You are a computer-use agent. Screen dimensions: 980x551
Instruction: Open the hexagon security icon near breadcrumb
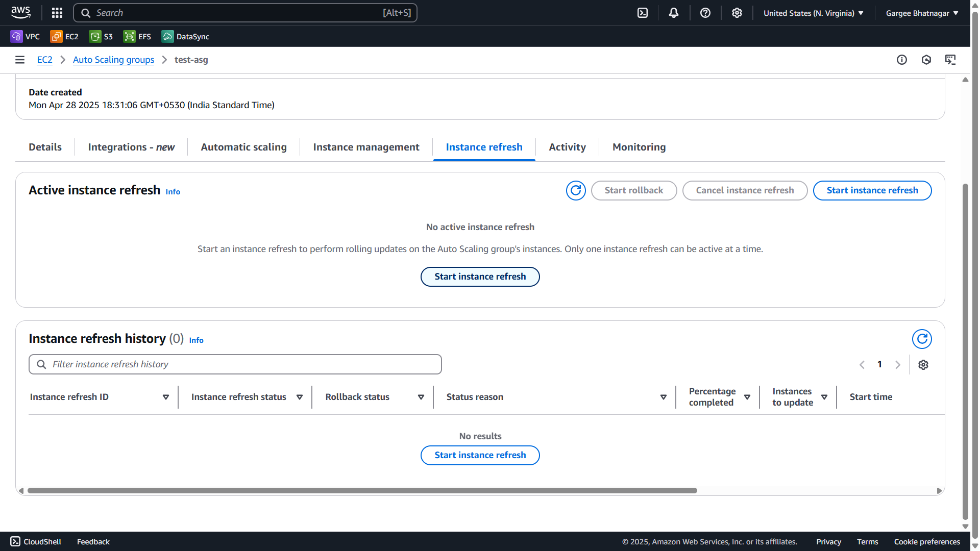pos(926,60)
